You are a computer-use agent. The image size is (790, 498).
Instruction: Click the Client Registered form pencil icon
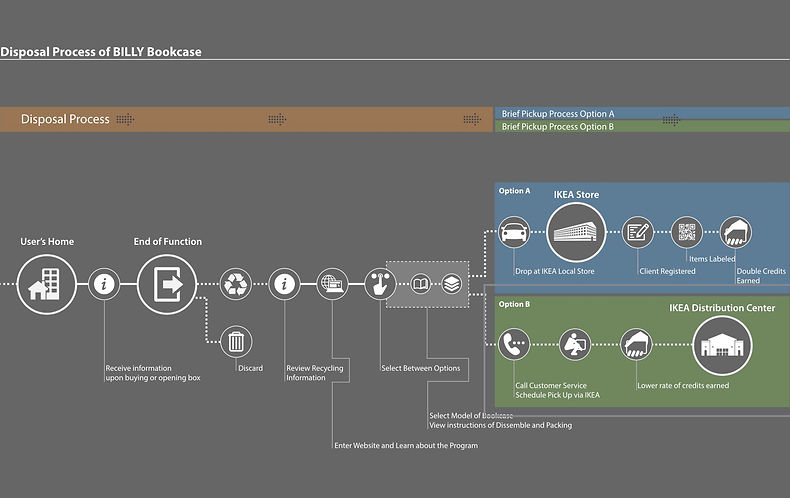(637, 232)
